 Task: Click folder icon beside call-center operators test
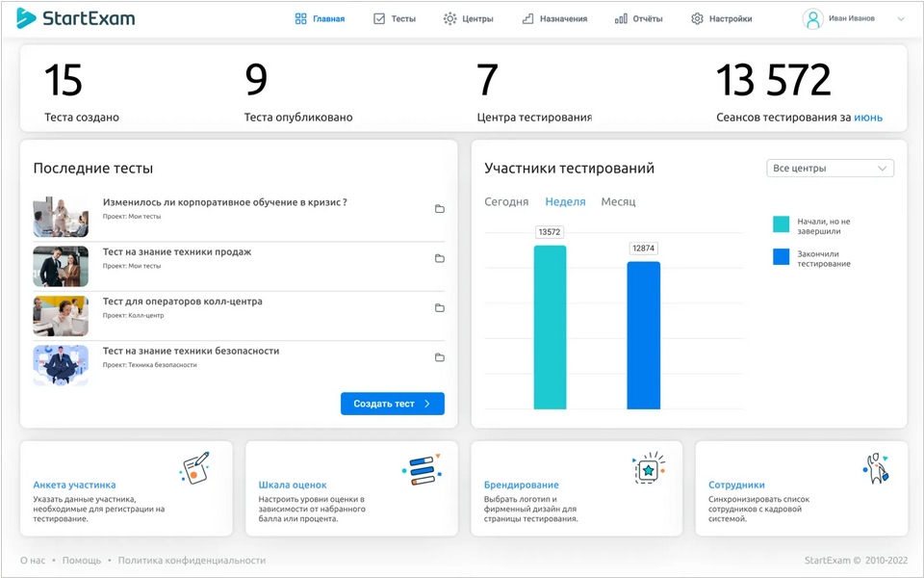[440, 308]
